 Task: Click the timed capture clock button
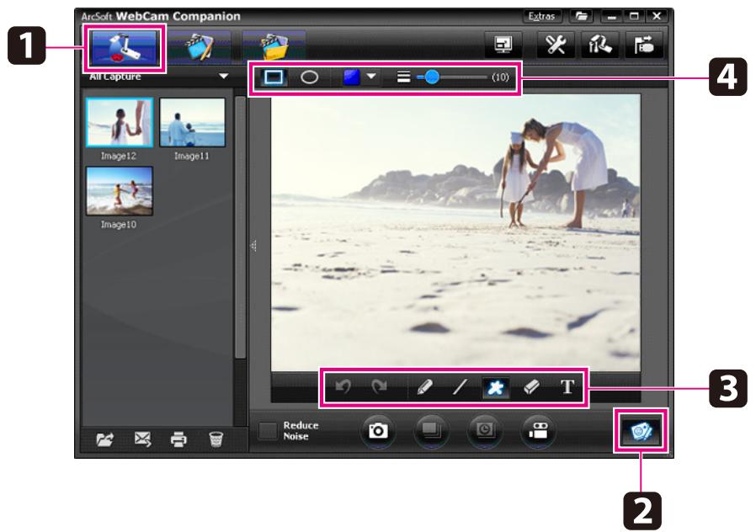(x=485, y=430)
